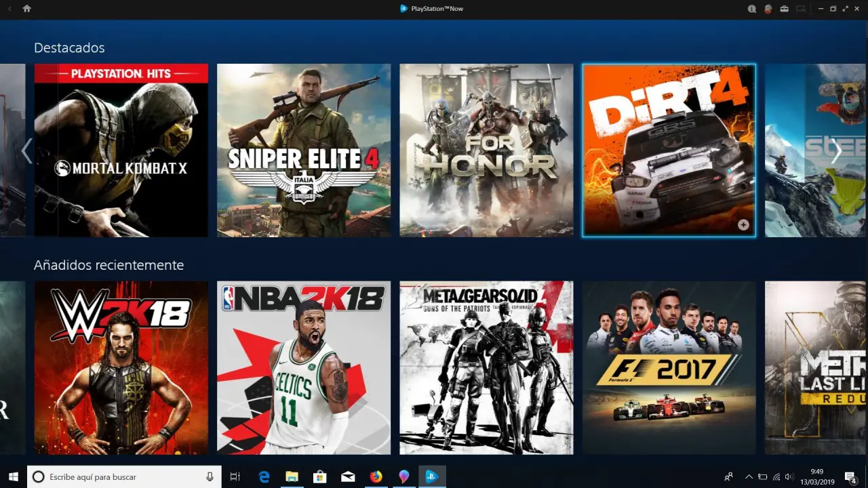Select the Mortal Kombat X game tile
The image size is (868, 488).
click(121, 150)
